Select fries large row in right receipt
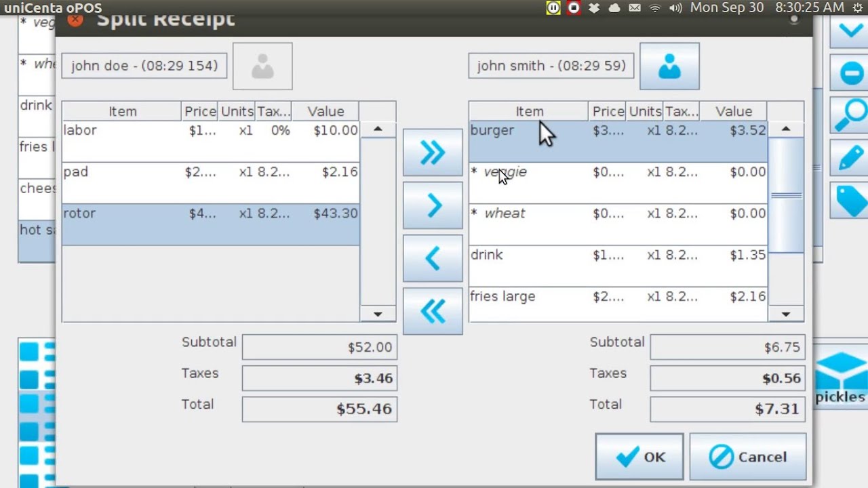This screenshot has height=488, width=868. click(x=618, y=304)
